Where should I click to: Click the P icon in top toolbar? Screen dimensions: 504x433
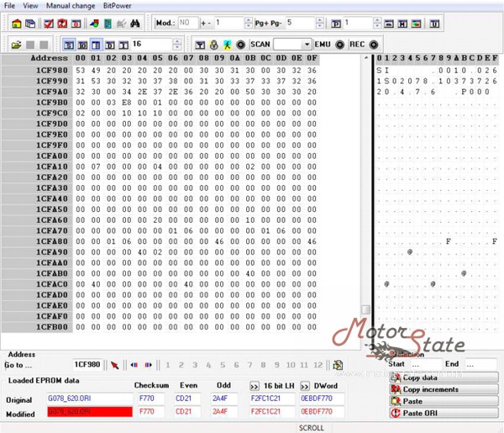[x=335, y=24]
